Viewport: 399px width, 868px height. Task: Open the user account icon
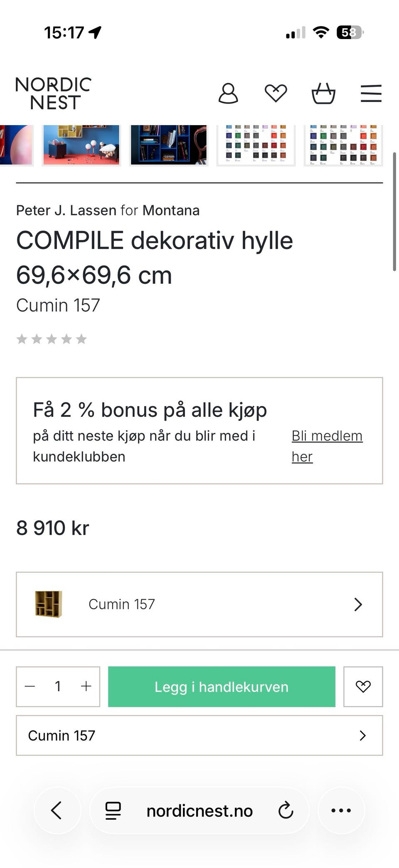pos(228,93)
